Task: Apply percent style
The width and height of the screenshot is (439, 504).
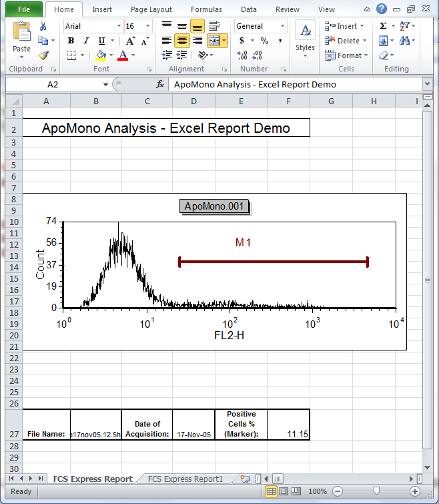Action: coord(264,41)
